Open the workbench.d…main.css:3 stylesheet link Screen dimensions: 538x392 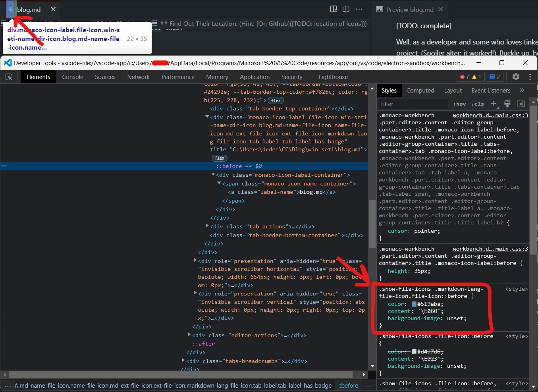490,115
